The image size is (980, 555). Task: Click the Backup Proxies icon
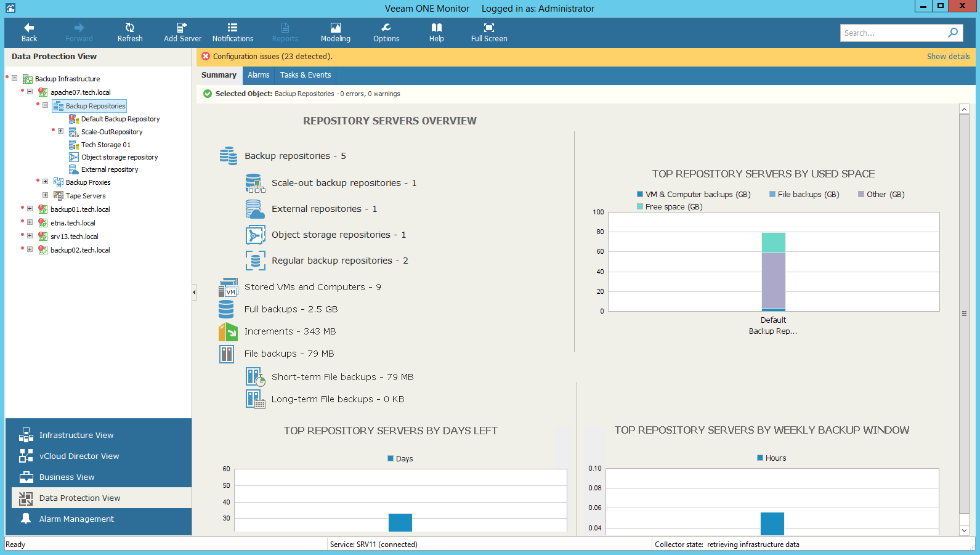click(x=59, y=182)
